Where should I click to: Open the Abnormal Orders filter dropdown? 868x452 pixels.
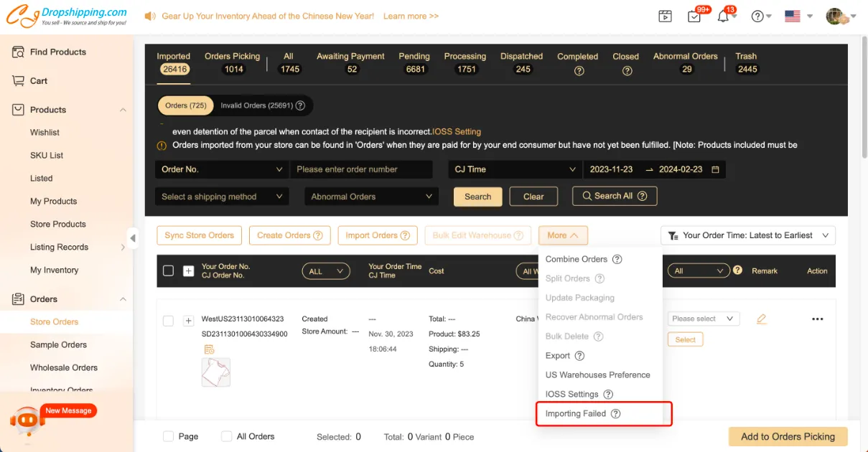(370, 197)
